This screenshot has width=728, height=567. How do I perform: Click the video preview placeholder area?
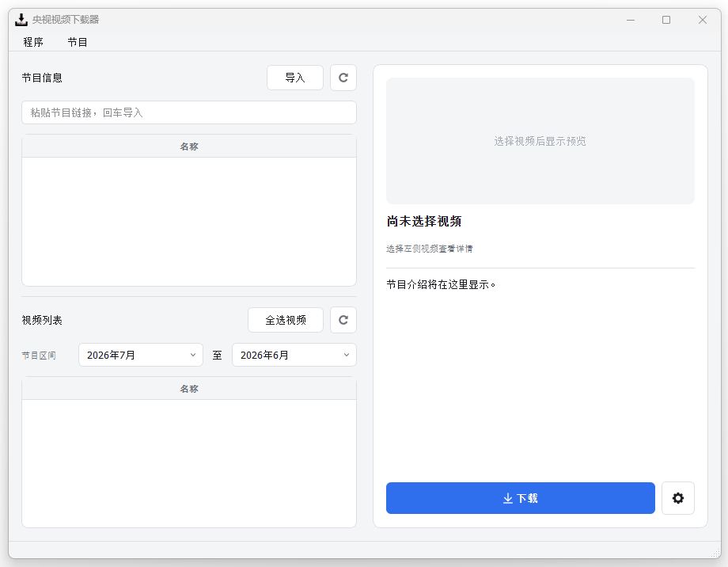click(x=540, y=141)
